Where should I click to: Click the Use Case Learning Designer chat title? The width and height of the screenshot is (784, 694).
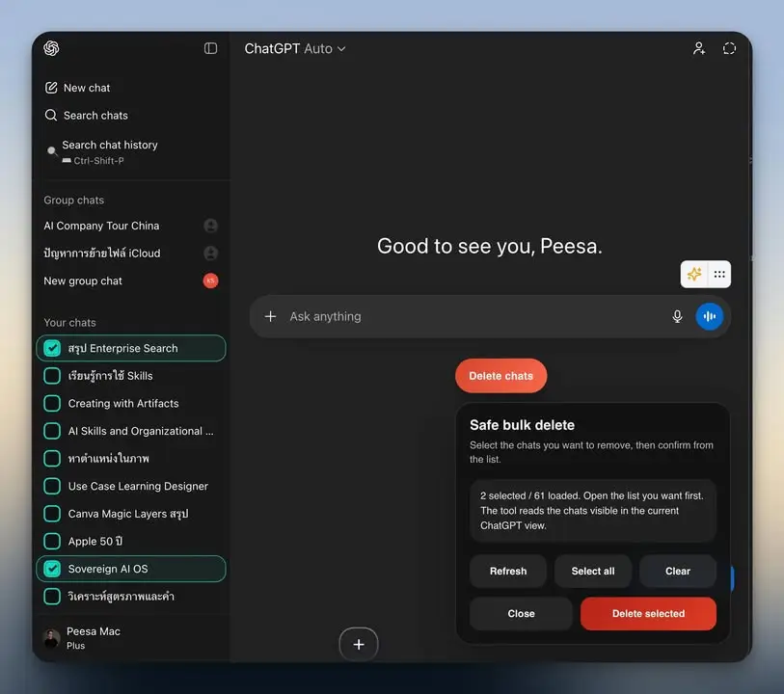138,486
